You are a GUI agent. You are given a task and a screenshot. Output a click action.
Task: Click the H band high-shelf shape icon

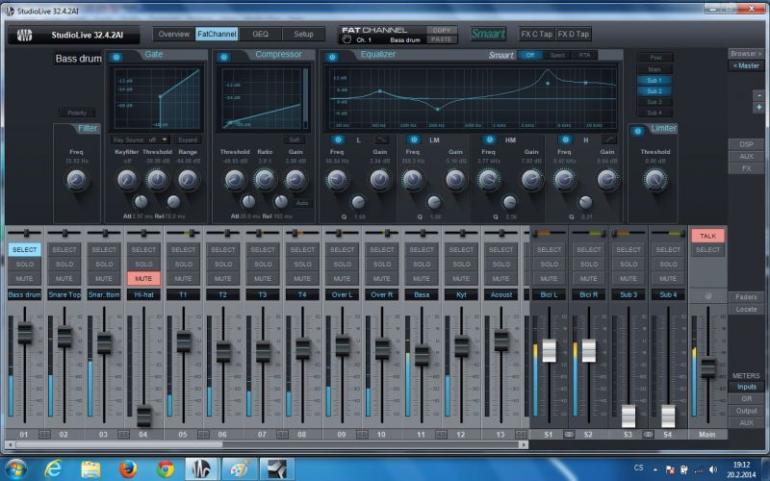(x=608, y=141)
